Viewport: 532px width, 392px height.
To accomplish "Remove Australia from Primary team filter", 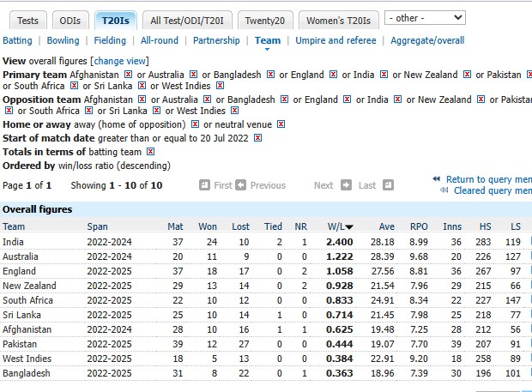I will [x=193, y=75].
